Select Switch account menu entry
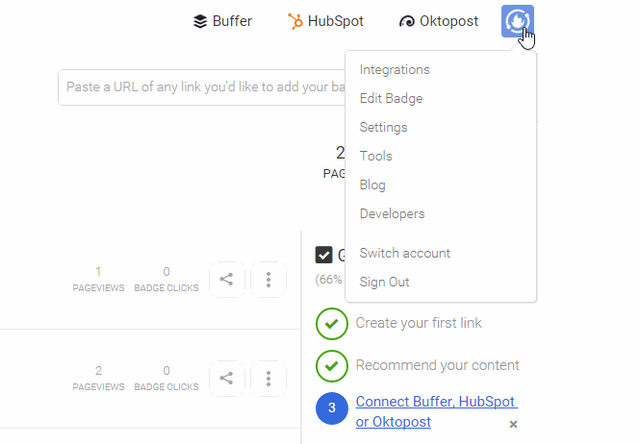The width and height of the screenshot is (640, 444). pos(405,253)
